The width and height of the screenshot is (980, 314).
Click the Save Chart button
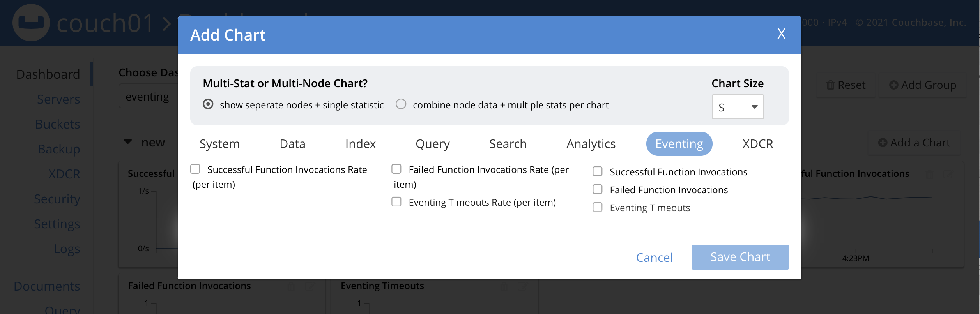coord(740,257)
